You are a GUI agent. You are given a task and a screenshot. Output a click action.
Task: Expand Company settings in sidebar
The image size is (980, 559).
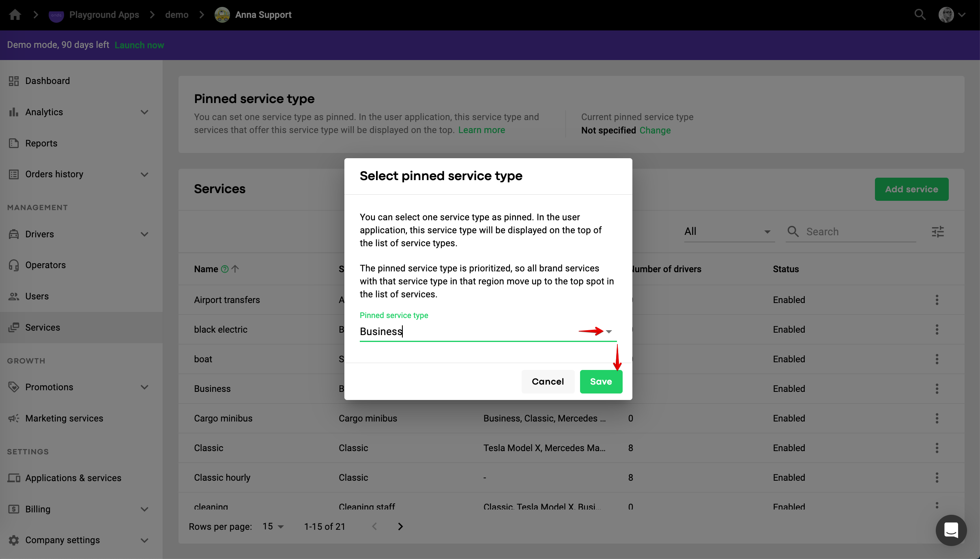pos(144,540)
